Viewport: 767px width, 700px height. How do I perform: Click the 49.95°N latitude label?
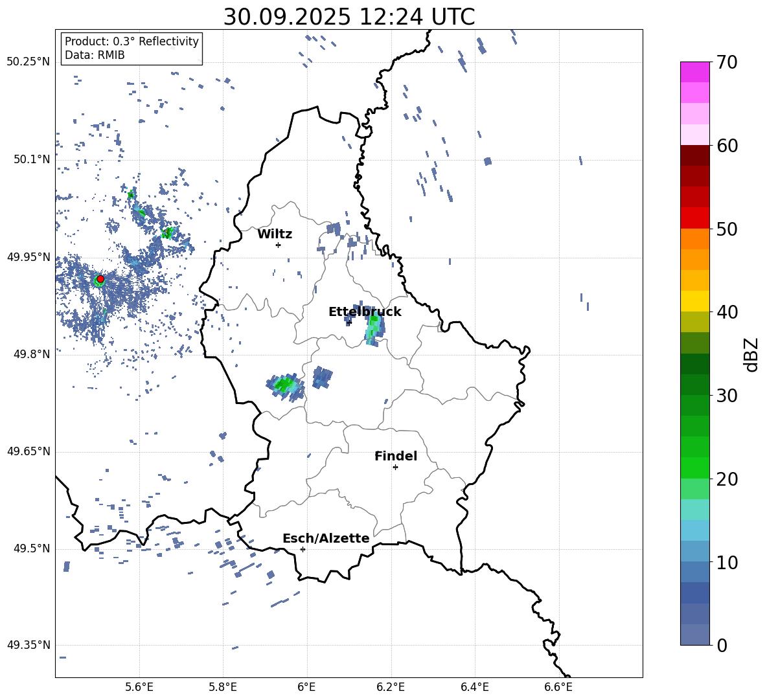pyautogui.click(x=29, y=257)
